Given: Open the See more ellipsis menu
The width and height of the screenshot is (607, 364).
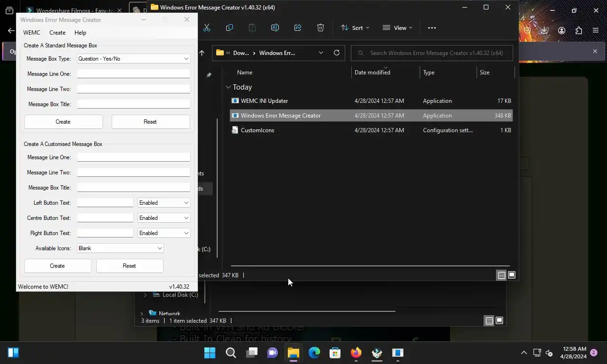Looking at the screenshot, I should [432, 27].
